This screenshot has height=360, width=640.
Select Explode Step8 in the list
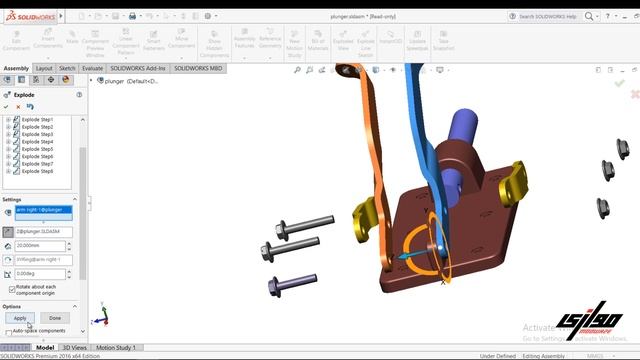tap(37, 171)
